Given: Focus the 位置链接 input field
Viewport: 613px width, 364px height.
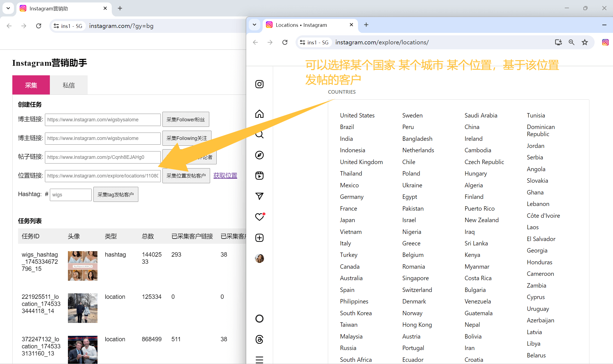Looking at the screenshot, I should 103,176.
